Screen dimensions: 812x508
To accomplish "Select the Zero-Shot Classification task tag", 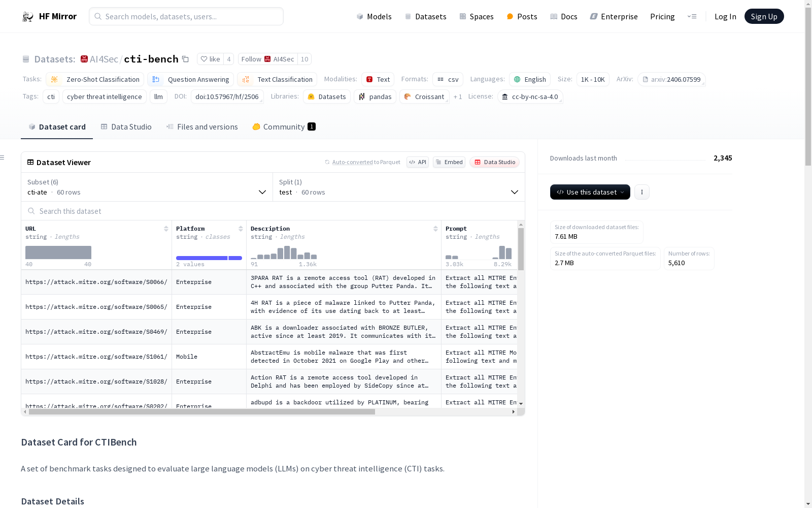I will point(95,79).
